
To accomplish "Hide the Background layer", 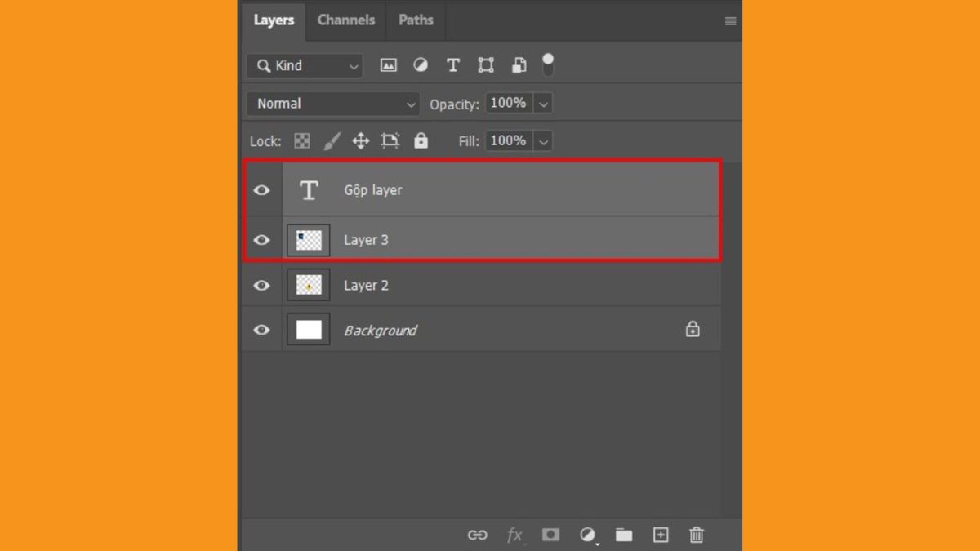I will point(261,329).
